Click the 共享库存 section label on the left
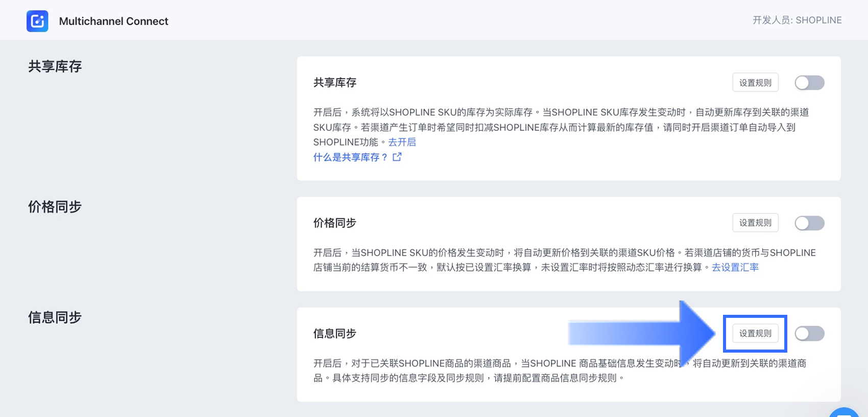The width and height of the screenshot is (868, 417). click(55, 66)
